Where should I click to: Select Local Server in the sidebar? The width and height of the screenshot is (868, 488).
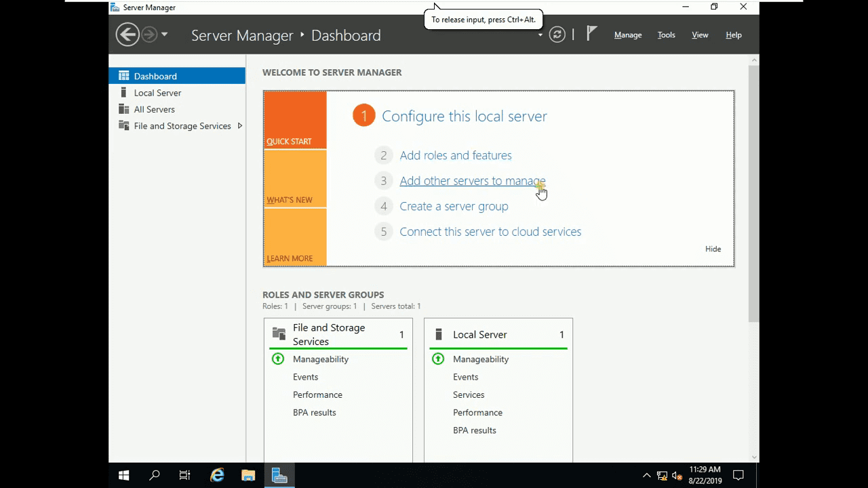tap(177, 93)
